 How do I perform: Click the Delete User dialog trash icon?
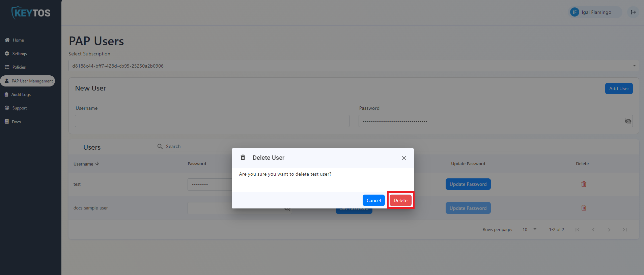click(243, 157)
